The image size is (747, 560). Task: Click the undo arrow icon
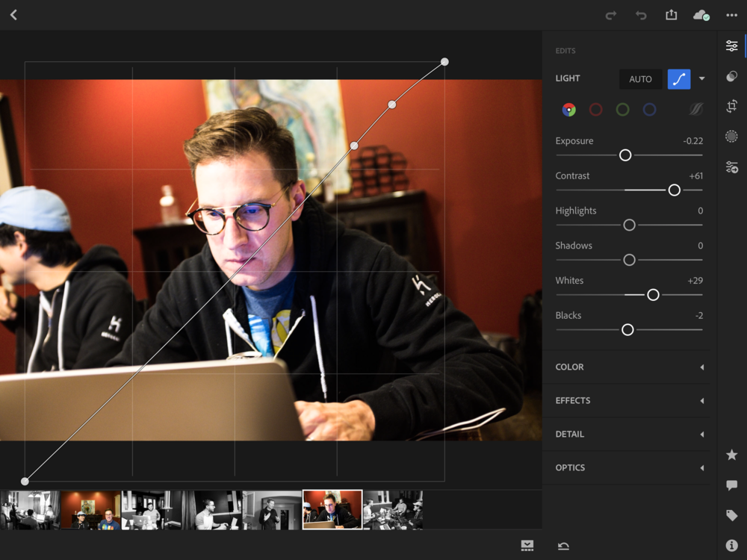pyautogui.click(x=641, y=15)
